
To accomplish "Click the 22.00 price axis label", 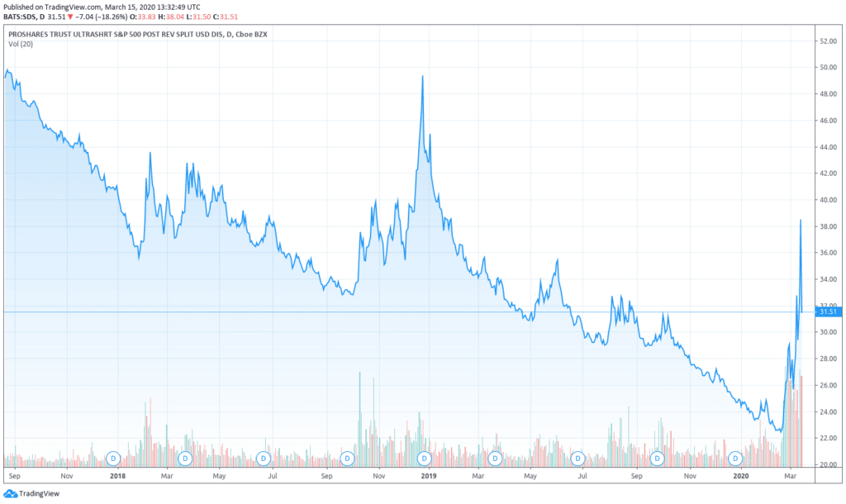I will (828, 438).
